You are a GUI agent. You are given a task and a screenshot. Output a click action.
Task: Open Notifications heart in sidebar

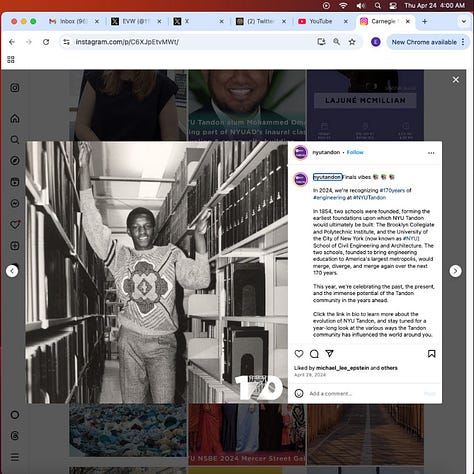15,225
